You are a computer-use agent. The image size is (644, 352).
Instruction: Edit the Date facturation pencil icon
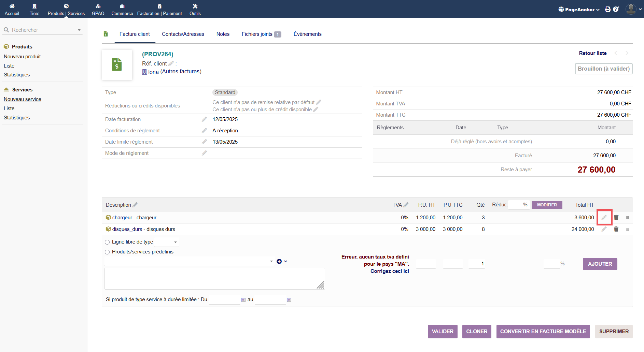point(204,119)
